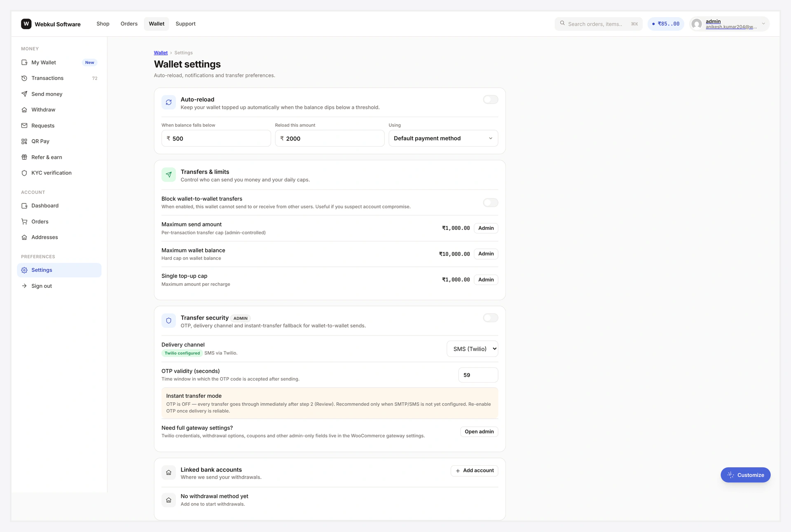
Task: Click the Transfers & limits green icon
Action: (168, 175)
